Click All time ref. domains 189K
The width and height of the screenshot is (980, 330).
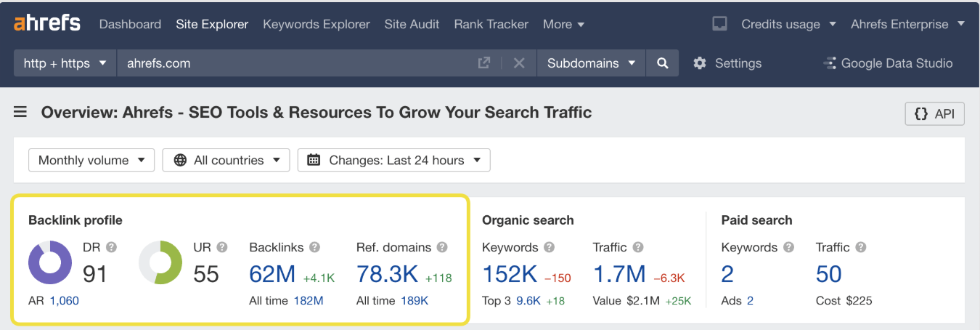pyautogui.click(x=415, y=300)
